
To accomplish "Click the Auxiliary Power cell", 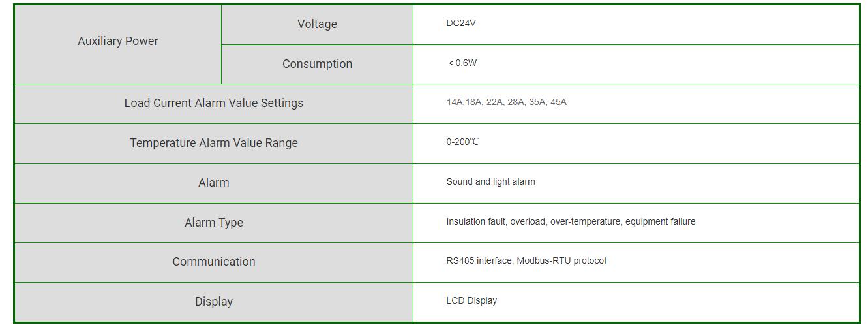I will [x=117, y=44].
